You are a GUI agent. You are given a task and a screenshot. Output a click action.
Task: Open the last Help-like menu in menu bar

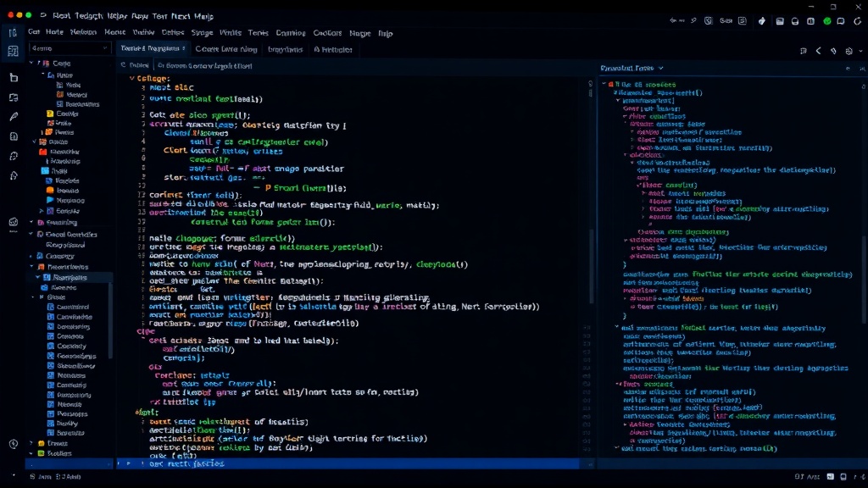386,34
